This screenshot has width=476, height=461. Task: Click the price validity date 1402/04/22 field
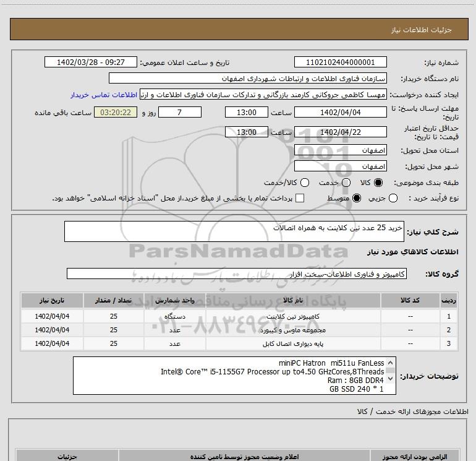pos(340,132)
